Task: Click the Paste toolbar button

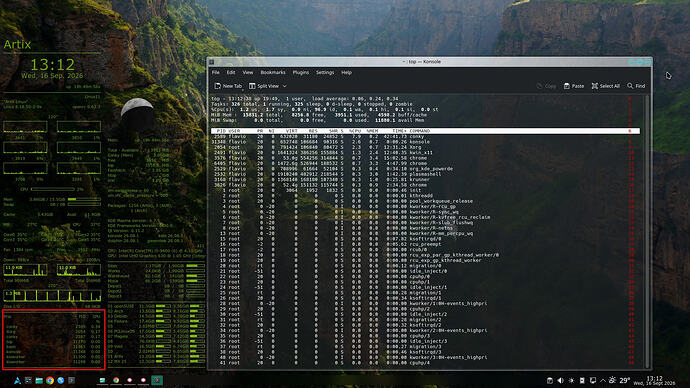Action: [574, 86]
